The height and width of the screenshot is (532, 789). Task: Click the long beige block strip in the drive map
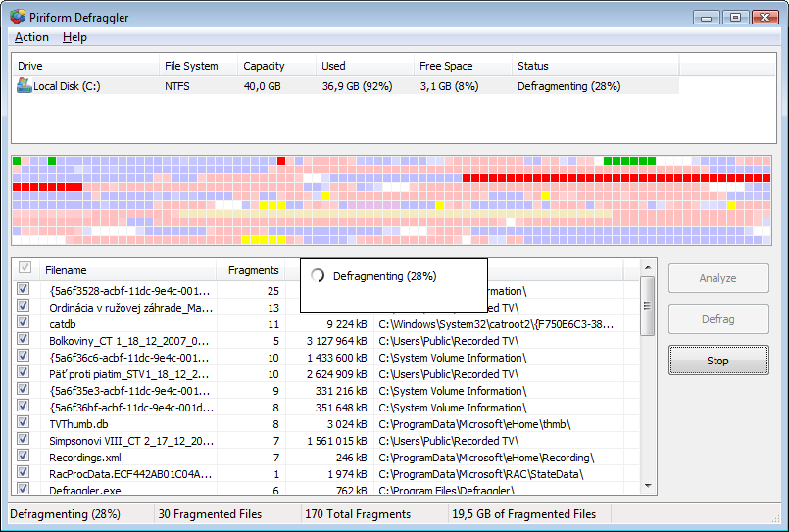[x=396, y=214]
